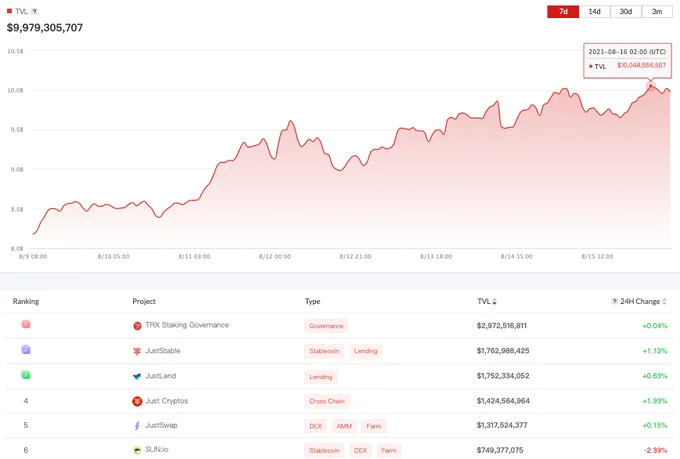Click the AMM type tag

344,426
